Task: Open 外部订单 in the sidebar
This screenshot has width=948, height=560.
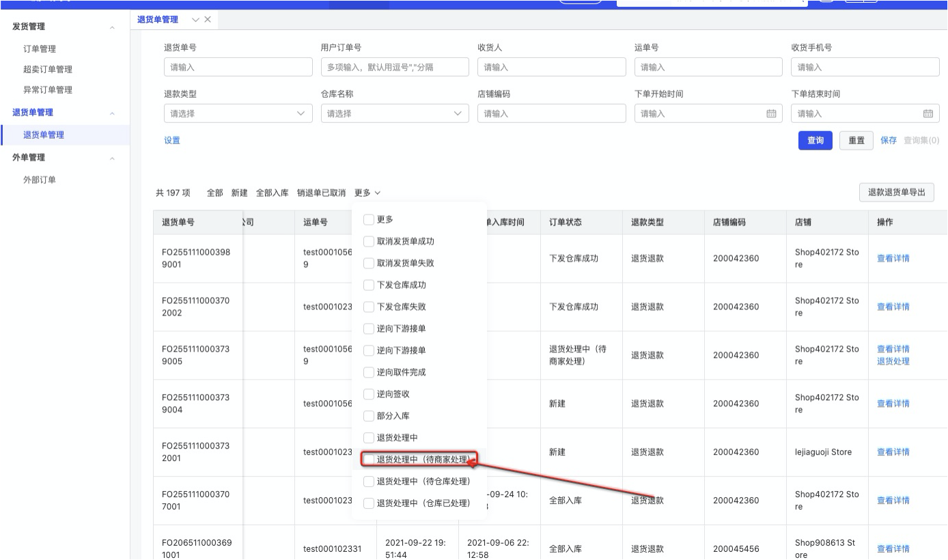Action: [x=40, y=180]
